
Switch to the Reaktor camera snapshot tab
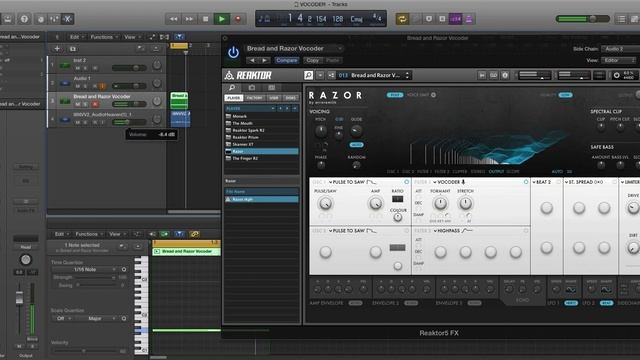coord(252,87)
